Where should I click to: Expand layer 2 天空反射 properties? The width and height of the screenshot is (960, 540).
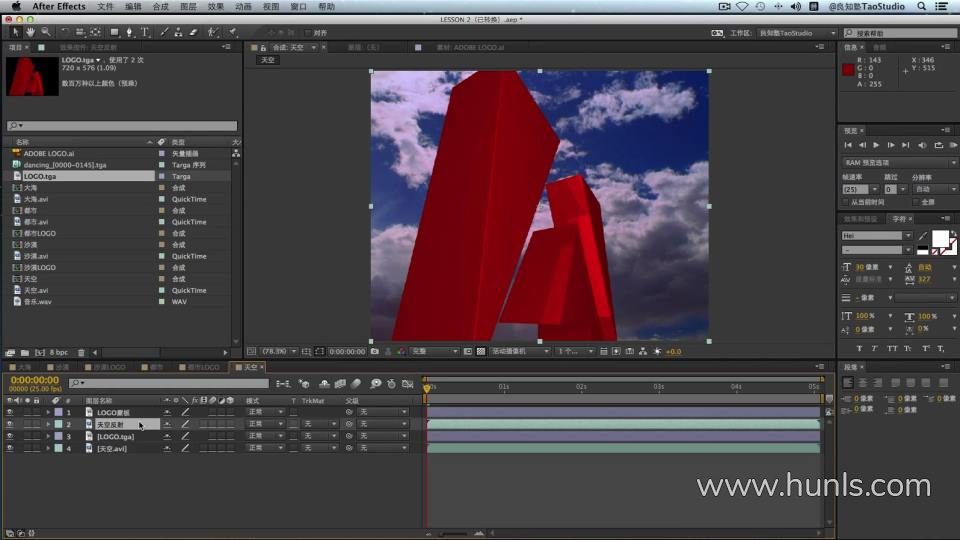click(x=48, y=424)
